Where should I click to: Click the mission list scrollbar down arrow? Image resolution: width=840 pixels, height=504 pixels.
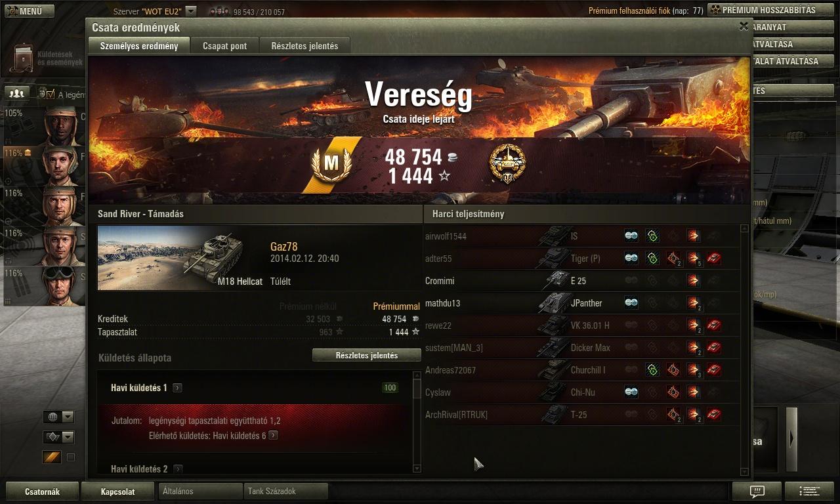[417, 468]
